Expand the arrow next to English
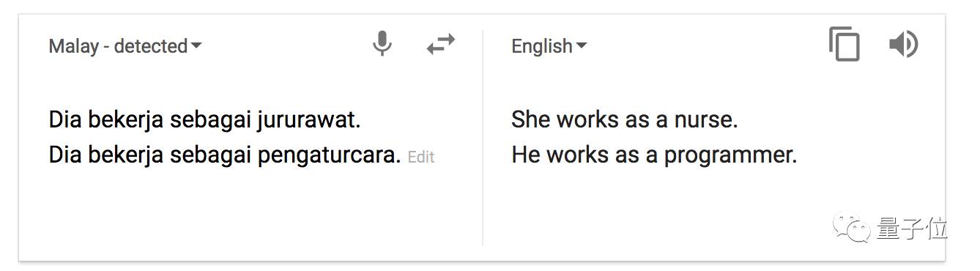Viewport: 980px width, 271px height. point(582,46)
